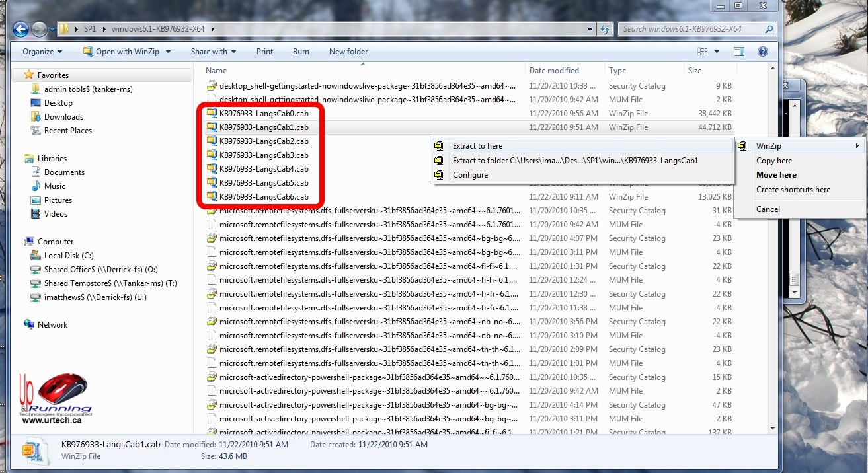868x473 pixels.
Task: Click the refresh icon beside address bar
Action: pyautogui.click(x=604, y=29)
